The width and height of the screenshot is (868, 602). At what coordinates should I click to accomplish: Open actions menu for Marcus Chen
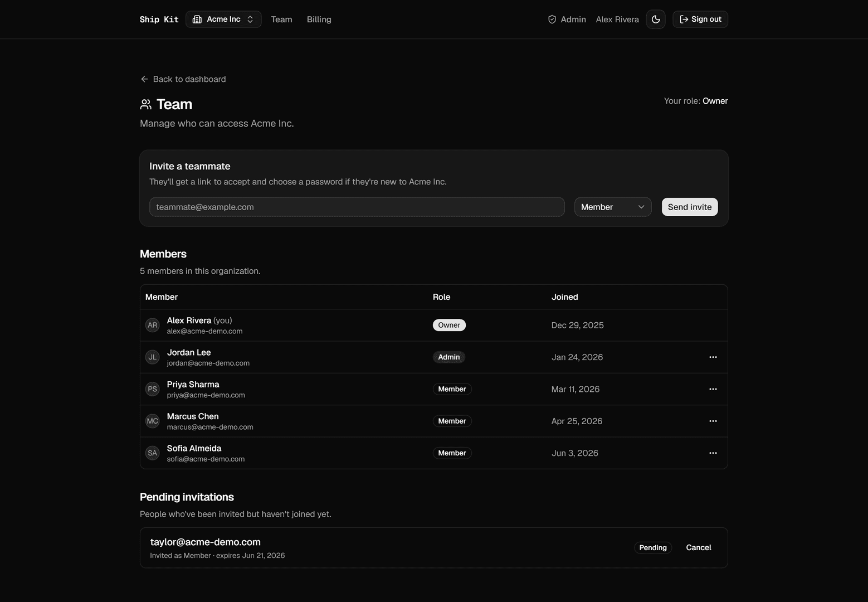tap(713, 421)
